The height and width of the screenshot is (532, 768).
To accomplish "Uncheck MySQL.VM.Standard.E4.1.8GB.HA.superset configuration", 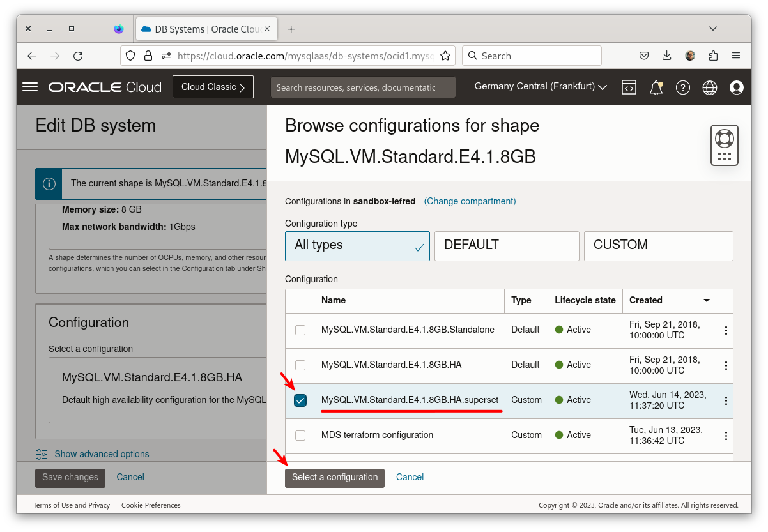I will [x=300, y=400].
